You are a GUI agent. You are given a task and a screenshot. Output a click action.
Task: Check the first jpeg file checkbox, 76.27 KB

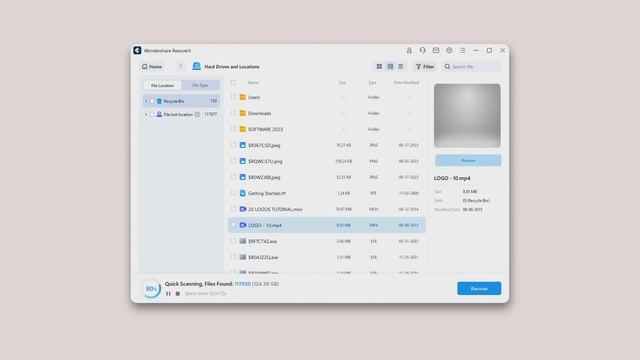[233, 144]
